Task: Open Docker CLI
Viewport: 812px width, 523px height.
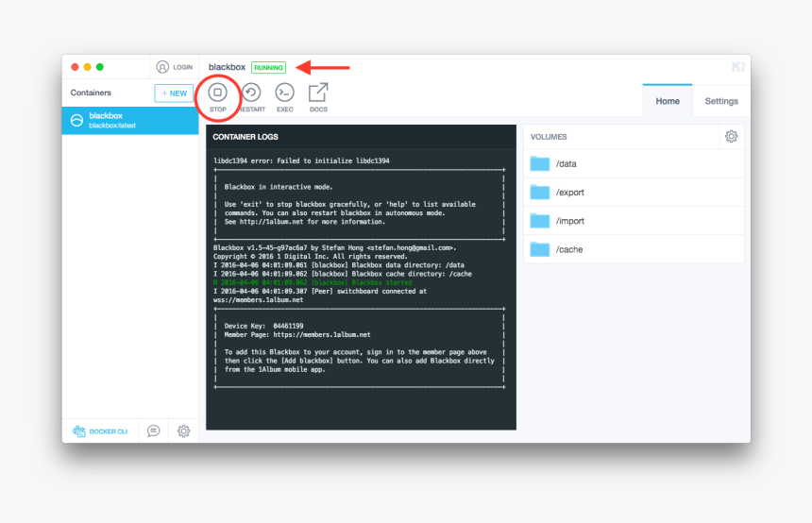Action: coord(100,431)
